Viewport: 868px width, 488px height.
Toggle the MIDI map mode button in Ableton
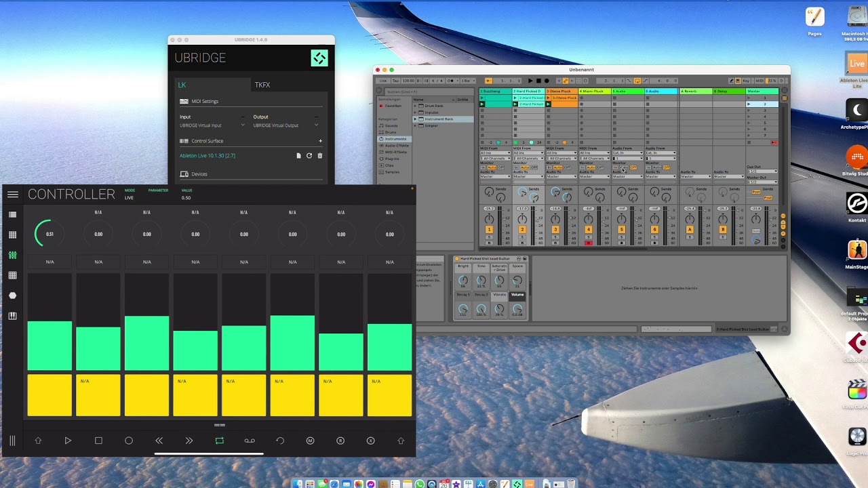click(759, 81)
